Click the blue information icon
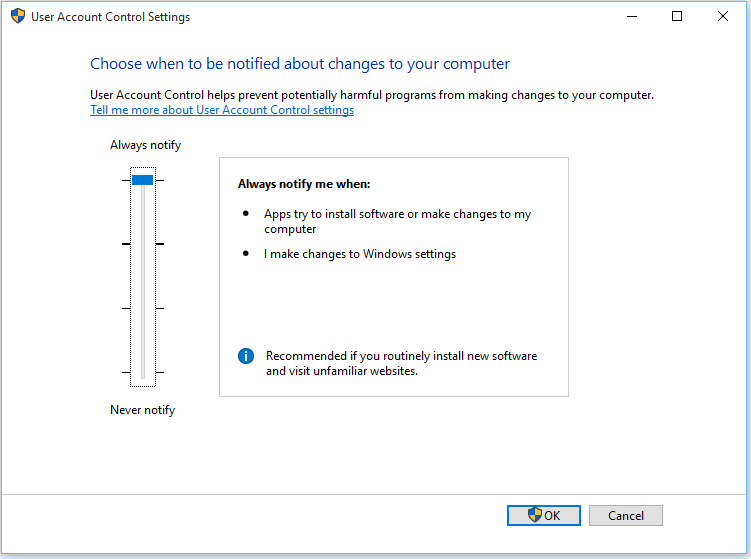 pyautogui.click(x=246, y=356)
